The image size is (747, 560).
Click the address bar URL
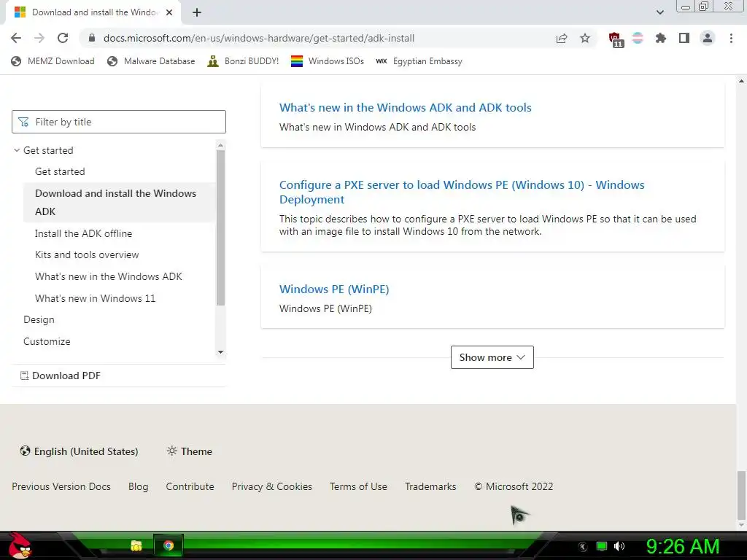tap(259, 38)
